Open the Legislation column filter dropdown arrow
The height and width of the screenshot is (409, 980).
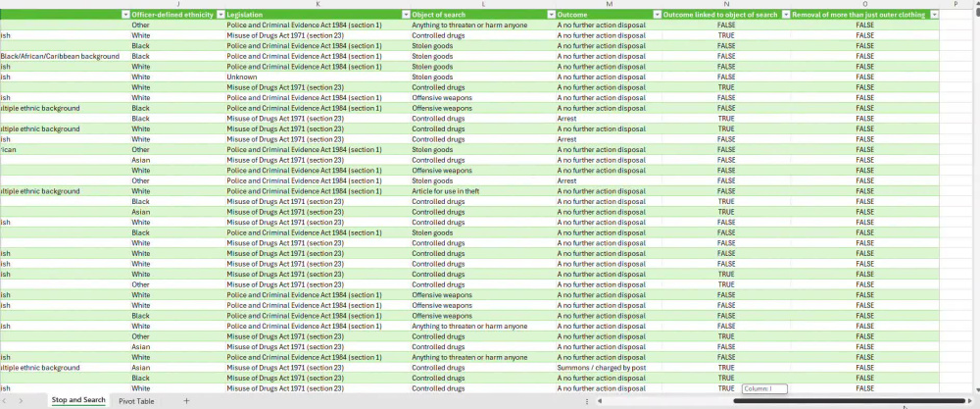tap(405, 15)
